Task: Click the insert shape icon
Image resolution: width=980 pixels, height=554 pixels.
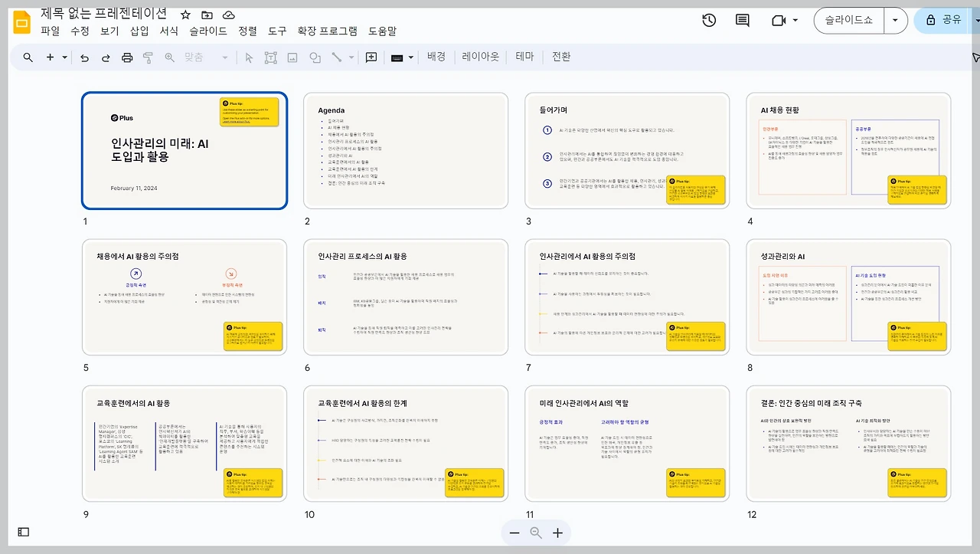Action: pyautogui.click(x=315, y=57)
